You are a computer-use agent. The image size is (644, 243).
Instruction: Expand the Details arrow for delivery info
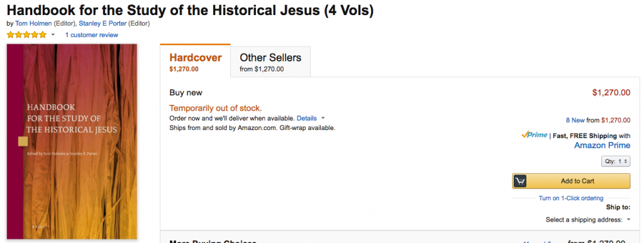pyautogui.click(x=323, y=119)
